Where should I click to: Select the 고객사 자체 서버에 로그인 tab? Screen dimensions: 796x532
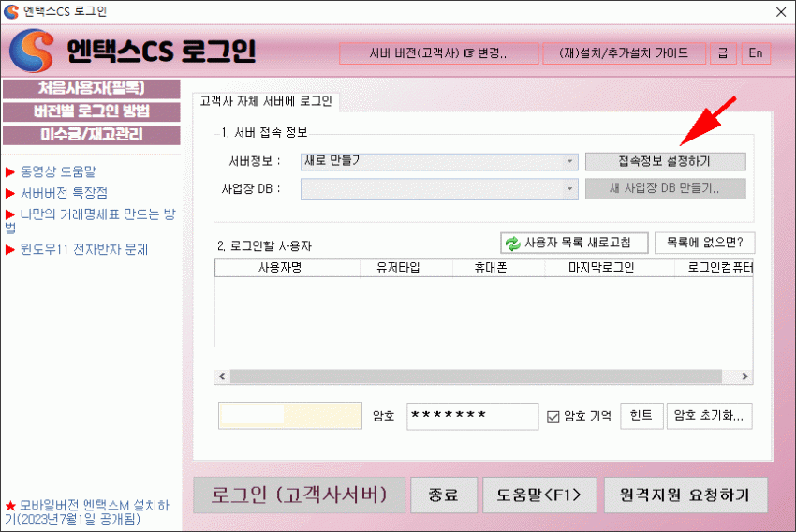point(266,101)
